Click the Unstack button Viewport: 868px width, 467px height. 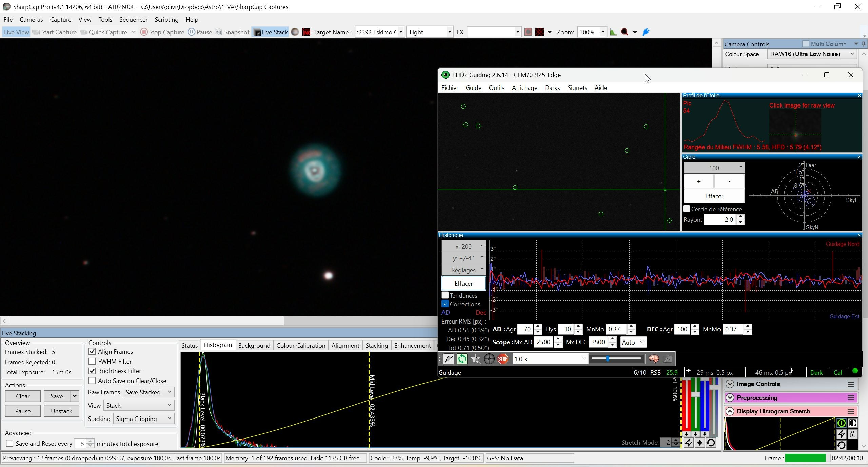pyautogui.click(x=61, y=411)
